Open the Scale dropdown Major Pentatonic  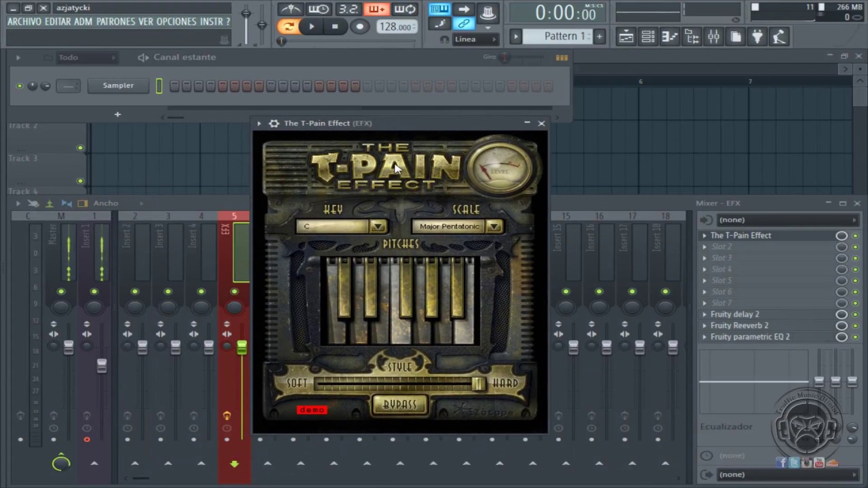coord(457,226)
